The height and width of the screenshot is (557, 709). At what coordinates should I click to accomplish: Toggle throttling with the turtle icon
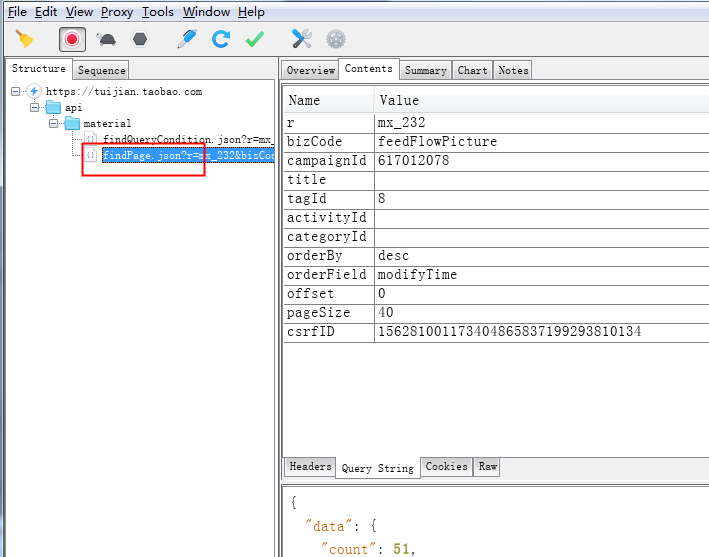click(x=106, y=39)
